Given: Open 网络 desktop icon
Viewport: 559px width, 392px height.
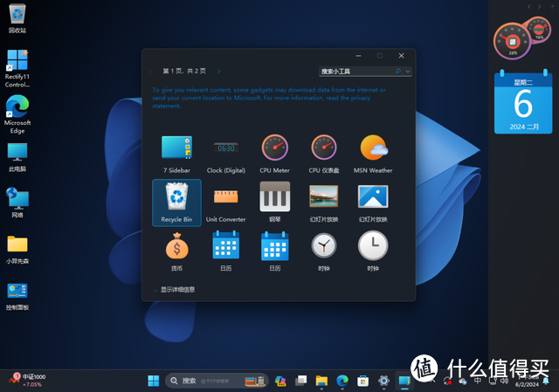Looking at the screenshot, I should pos(17,203).
